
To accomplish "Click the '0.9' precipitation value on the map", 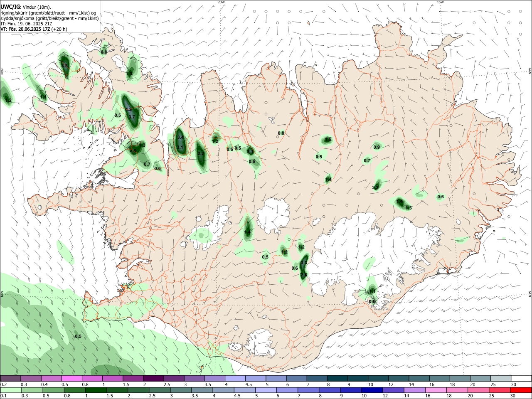I will click(377, 147).
